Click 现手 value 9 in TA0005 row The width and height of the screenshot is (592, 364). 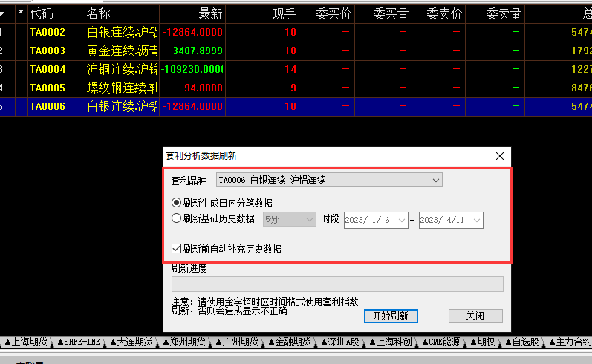coord(293,88)
